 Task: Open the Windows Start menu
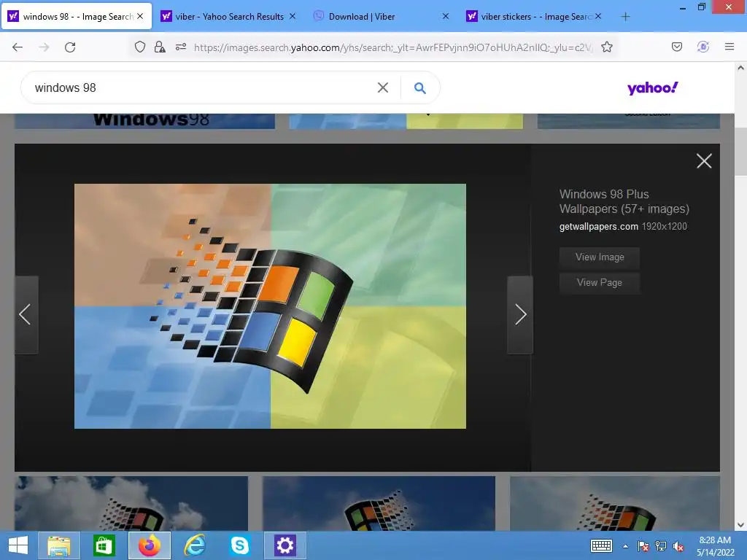coord(18,545)
